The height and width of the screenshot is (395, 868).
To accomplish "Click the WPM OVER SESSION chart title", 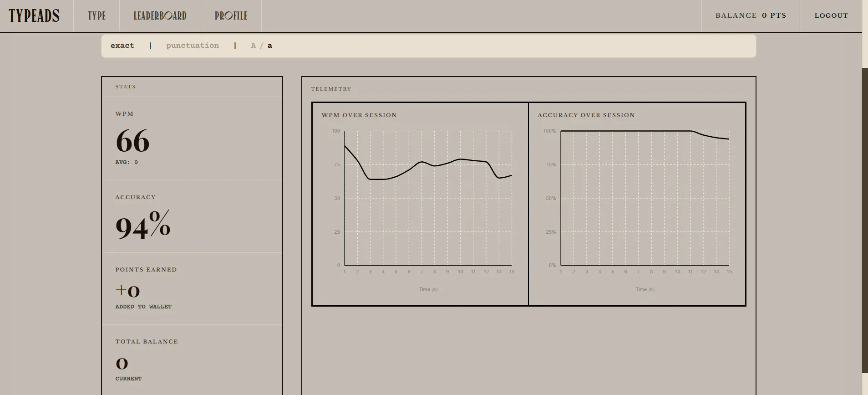I will click(359, 115).
